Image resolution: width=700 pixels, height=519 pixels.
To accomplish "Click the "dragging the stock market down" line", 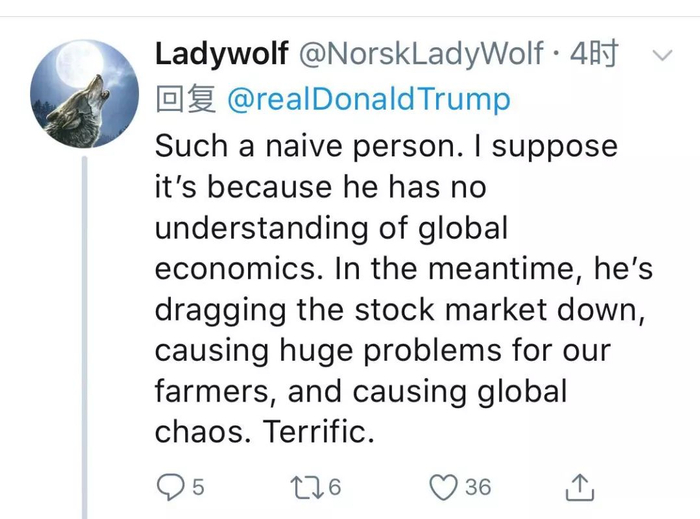I will pyautogui.click(x=396, y=309).
